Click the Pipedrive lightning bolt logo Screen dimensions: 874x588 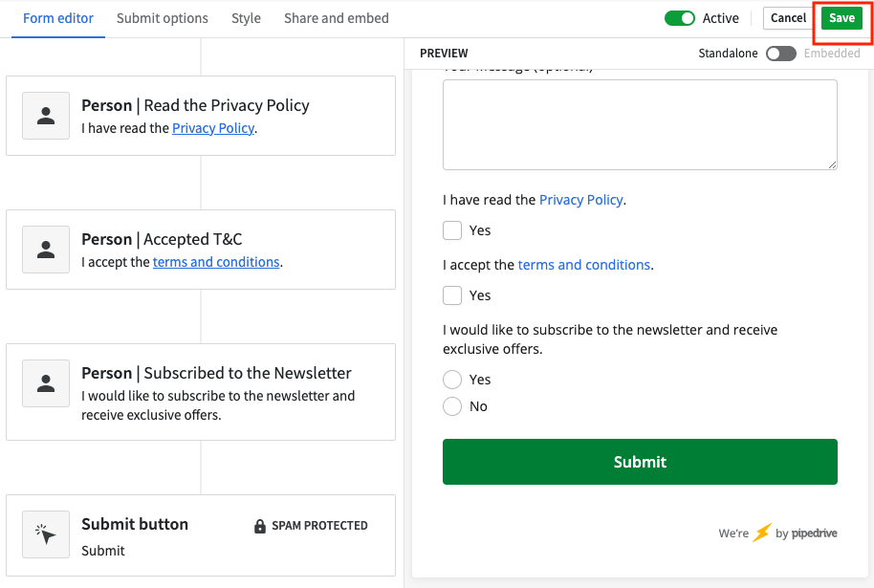(x=762, y=533)
